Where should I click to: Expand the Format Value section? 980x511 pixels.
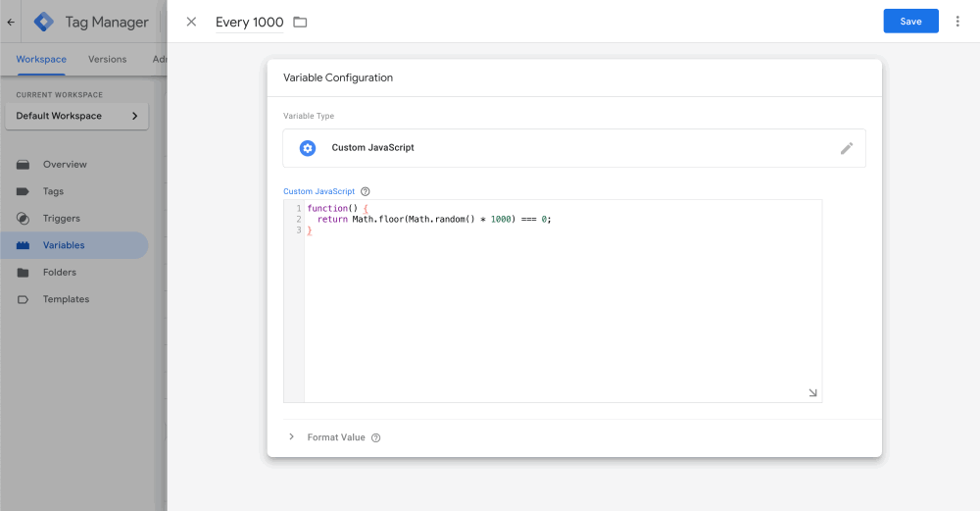pos(291,437)
